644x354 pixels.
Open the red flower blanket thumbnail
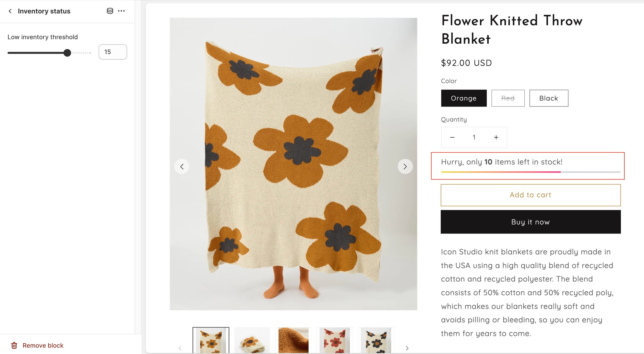point(335,340)
